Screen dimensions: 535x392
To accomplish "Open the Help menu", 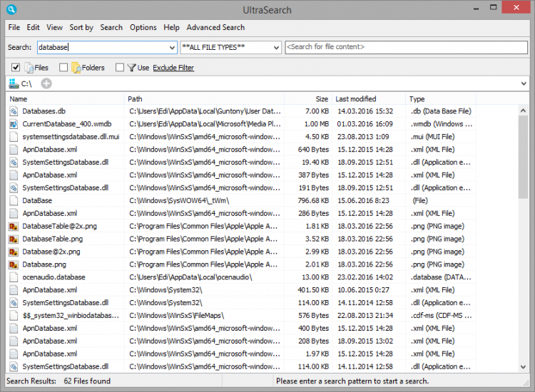I will (171, 27).
